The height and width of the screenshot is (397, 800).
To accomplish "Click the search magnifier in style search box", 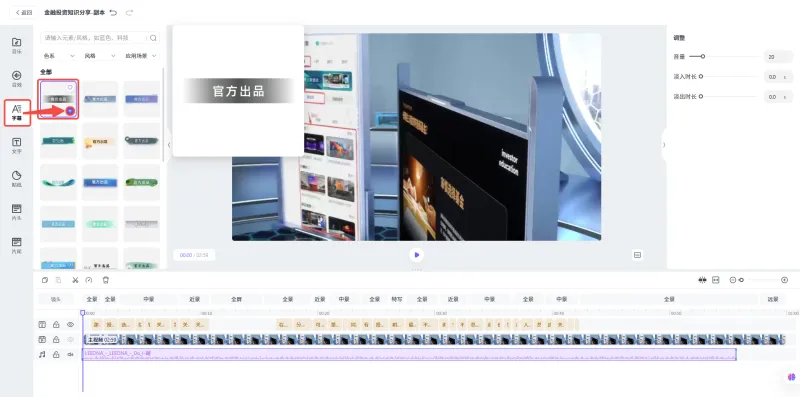I will [153, 38].
